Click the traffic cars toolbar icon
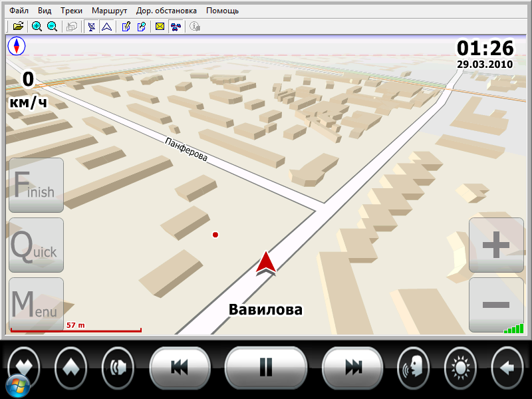Screen dimensions: 532x399 175,27
